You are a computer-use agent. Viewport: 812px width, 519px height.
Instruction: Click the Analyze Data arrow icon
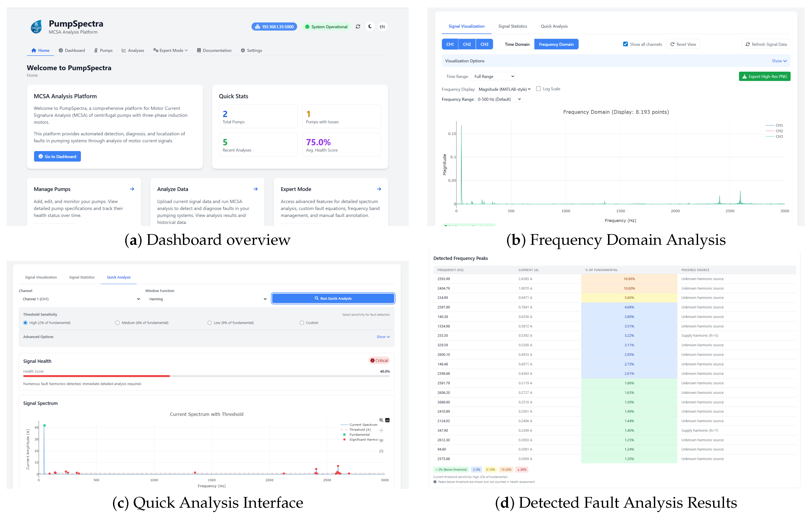(256, 189)
